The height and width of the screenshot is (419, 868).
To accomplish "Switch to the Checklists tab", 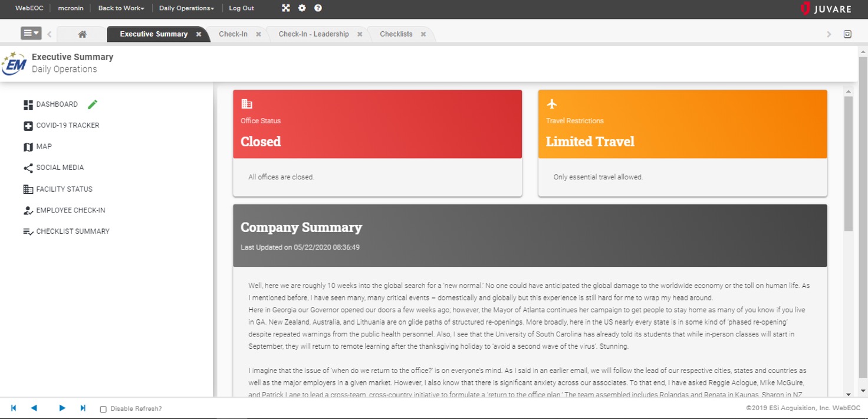I will point(396,34).
